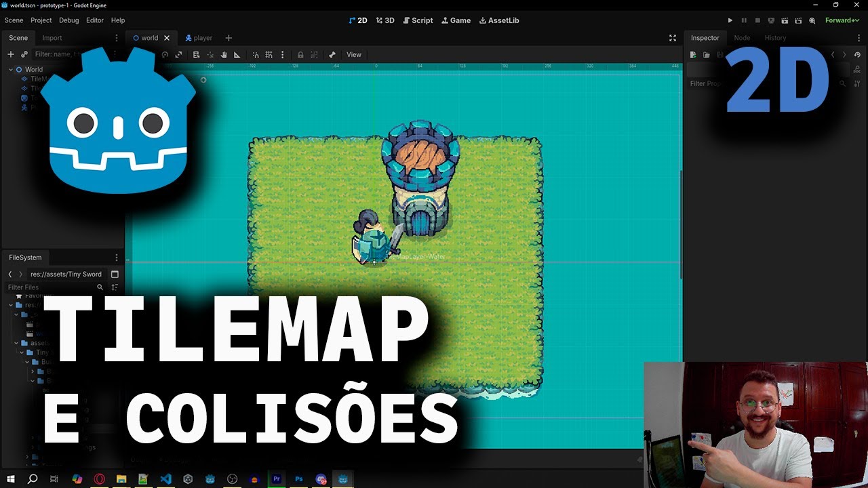Image resolution: width=868 pixels, height=488 pixels.
Task: Toggle smart snapping
Action: point(256,55)
